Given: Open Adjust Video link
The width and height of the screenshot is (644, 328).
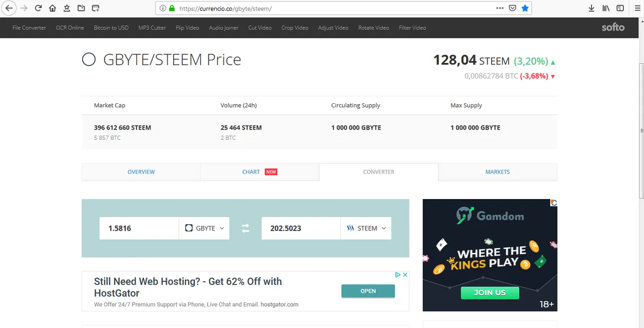Looking at the screenshot, I should pos(333,28).
